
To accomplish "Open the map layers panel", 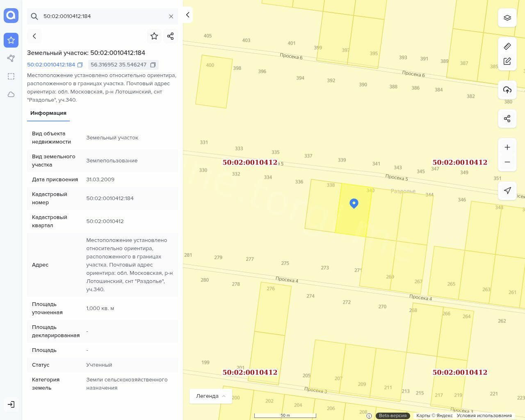I will (507, 18).
